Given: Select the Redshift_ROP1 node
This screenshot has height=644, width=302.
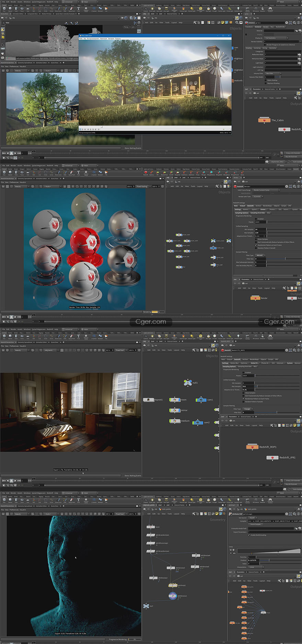Looking at the screenshot, I should pyautogui.click(x=252, y=447).
